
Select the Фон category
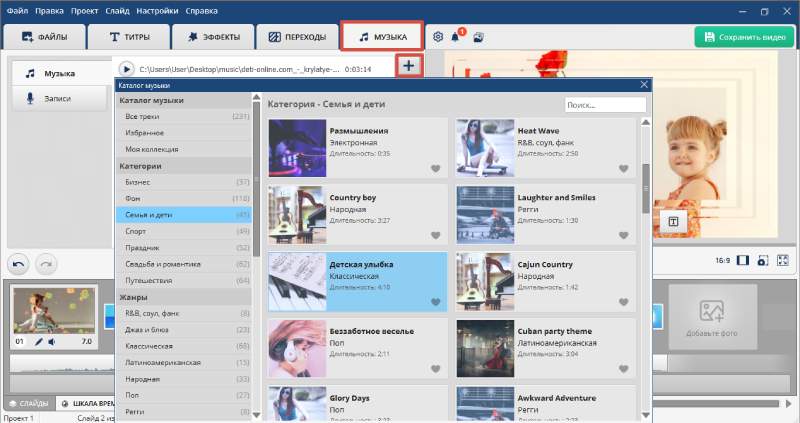pyautogui.click(x=184, y=198)
